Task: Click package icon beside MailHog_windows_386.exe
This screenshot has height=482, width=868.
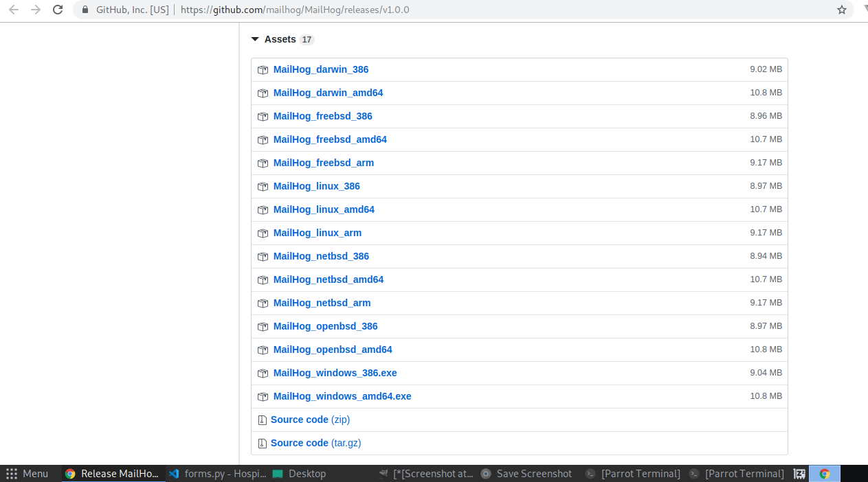Action: [263, 374]
